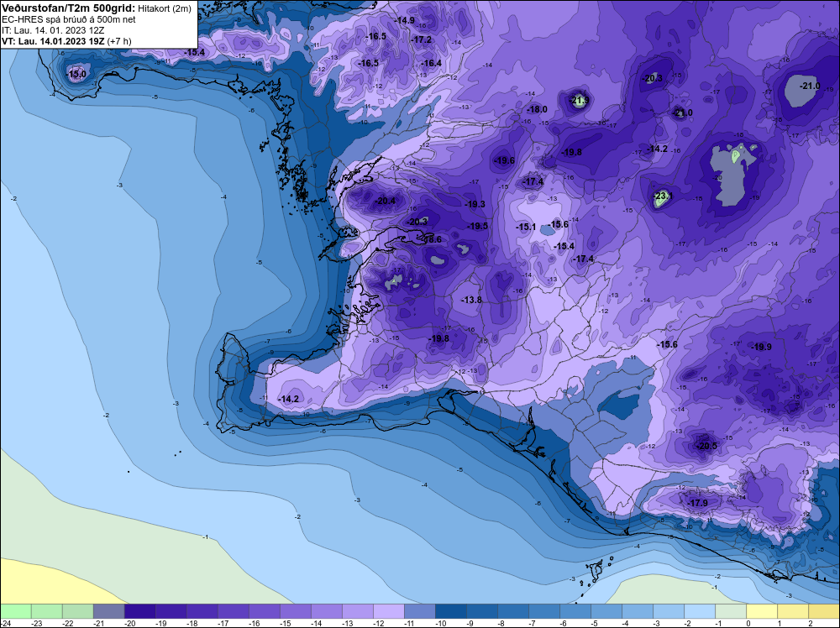The width and height of the screenshot is (840, 628).
Task: Click the -20.4 temperature label
Action: (x=386, y=201)
